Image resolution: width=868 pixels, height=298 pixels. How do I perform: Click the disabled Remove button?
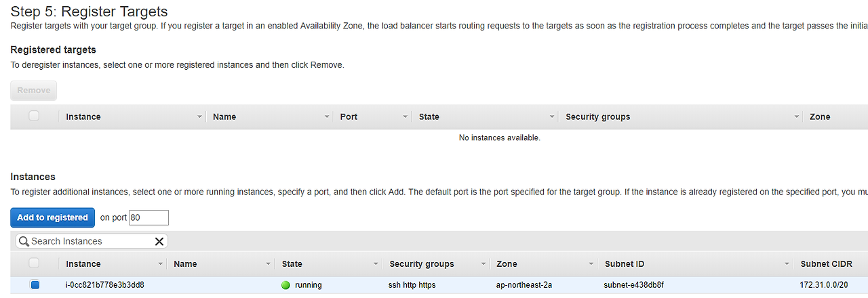(34, 91)
